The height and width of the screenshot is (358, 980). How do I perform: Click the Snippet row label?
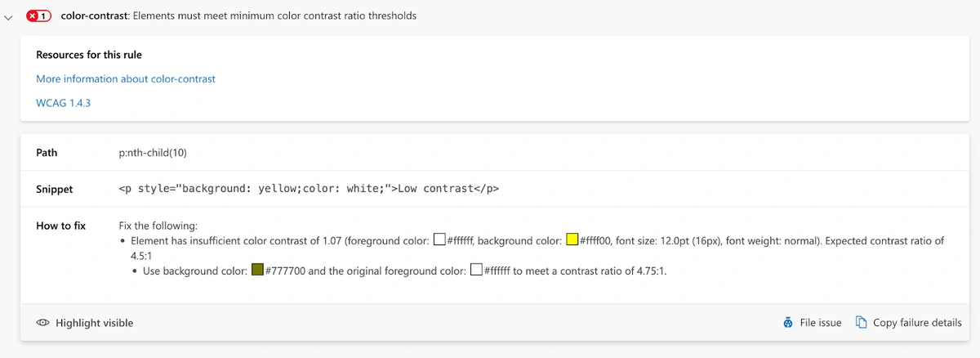click(54, 189)
